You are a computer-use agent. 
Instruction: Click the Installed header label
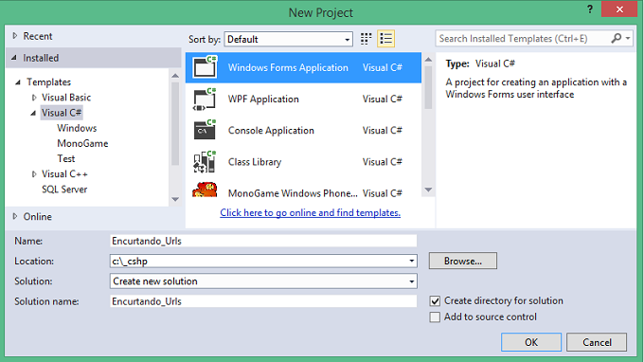tap(41, 58)
